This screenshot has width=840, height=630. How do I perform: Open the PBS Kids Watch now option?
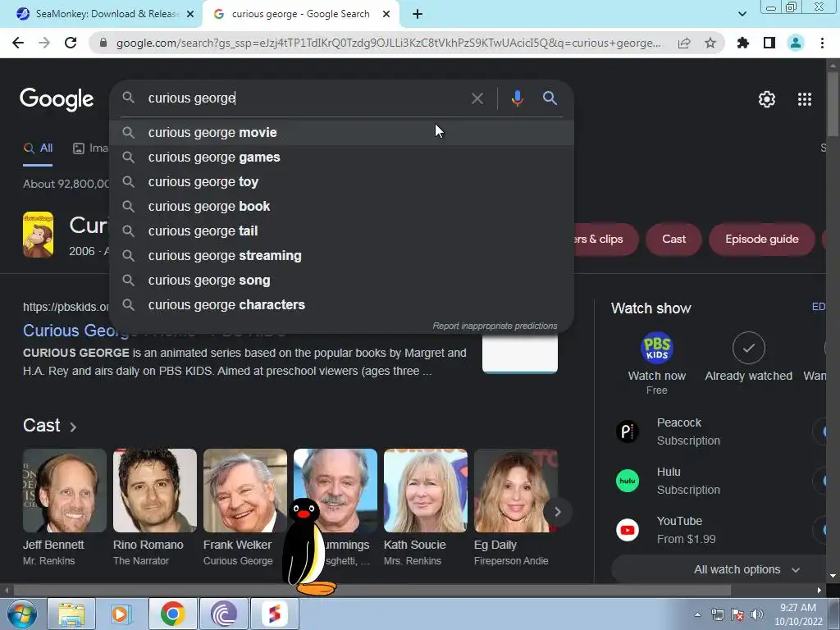click(x=657, y=364)
